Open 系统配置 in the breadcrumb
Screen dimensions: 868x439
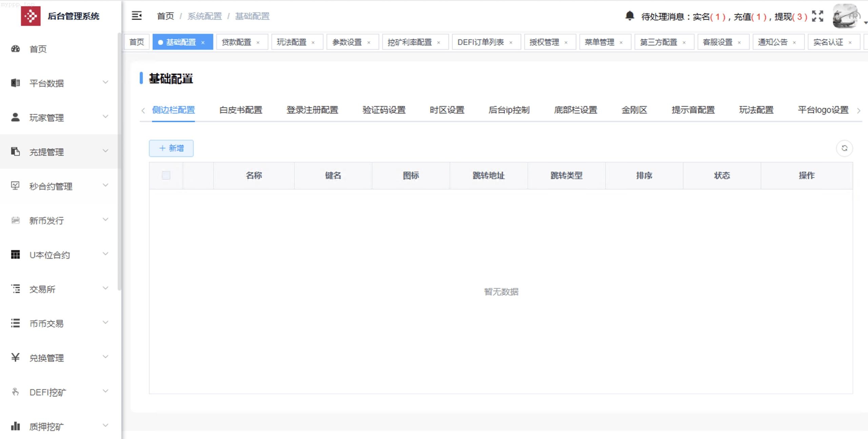click(205, 16)
